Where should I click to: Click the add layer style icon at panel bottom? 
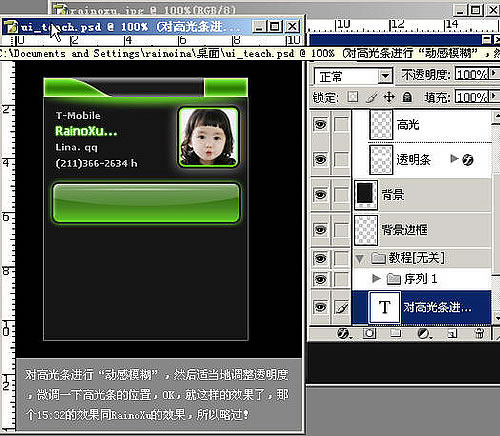click(x=343, y=333)
